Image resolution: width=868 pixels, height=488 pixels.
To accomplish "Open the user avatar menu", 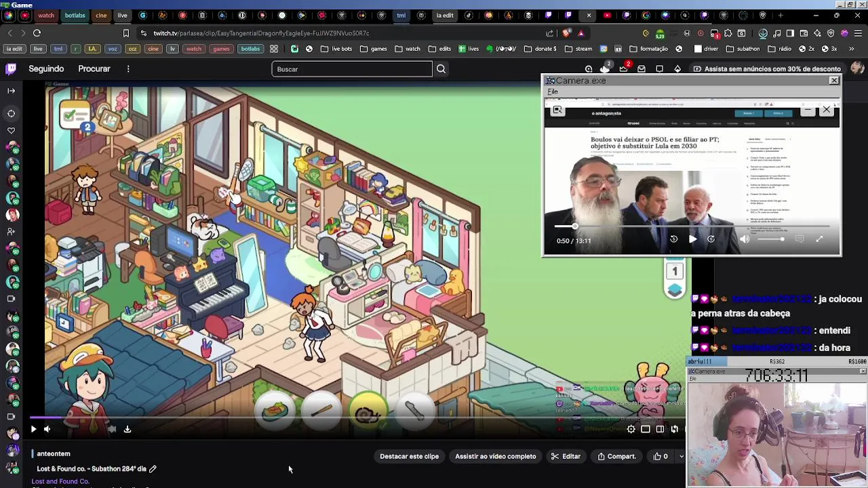I will point(857,68).
